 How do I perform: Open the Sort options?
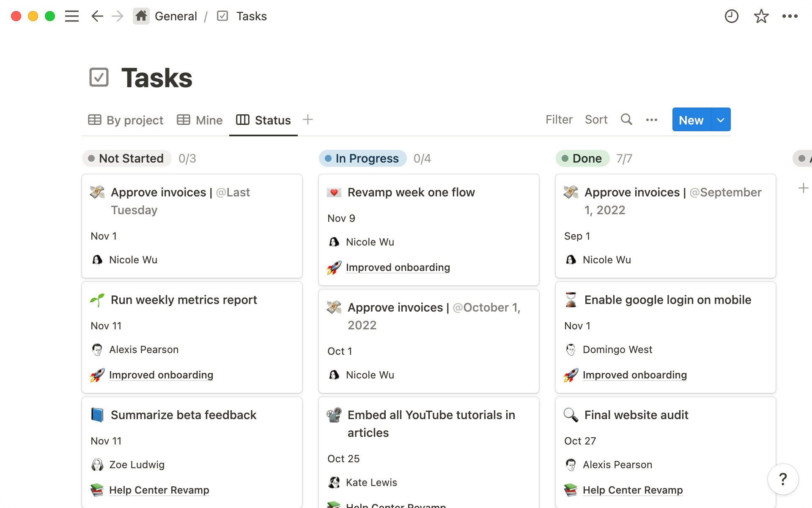click(596, 119)
